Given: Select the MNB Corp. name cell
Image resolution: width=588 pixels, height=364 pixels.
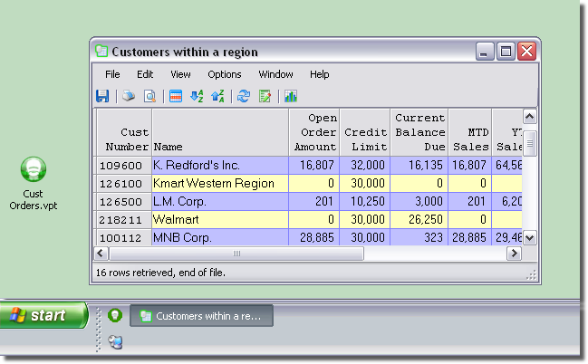Looking at the screenshot, I should 220,237.
